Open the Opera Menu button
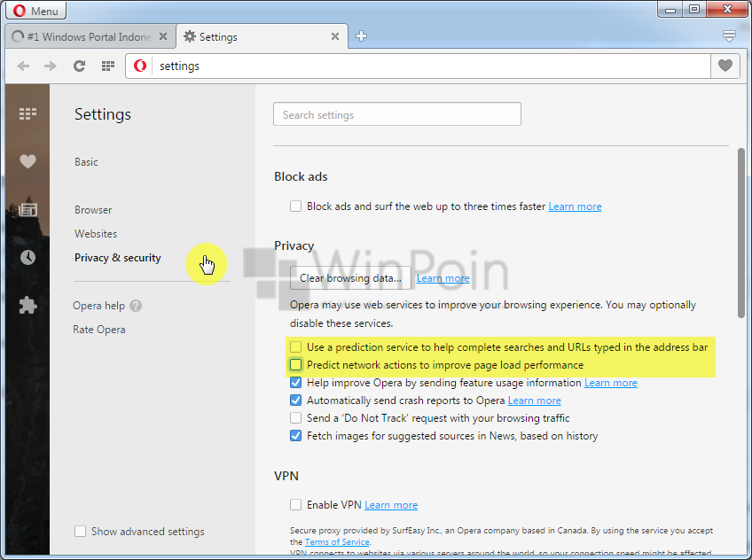This screenshot has width=752, height=560. [36, 10]
